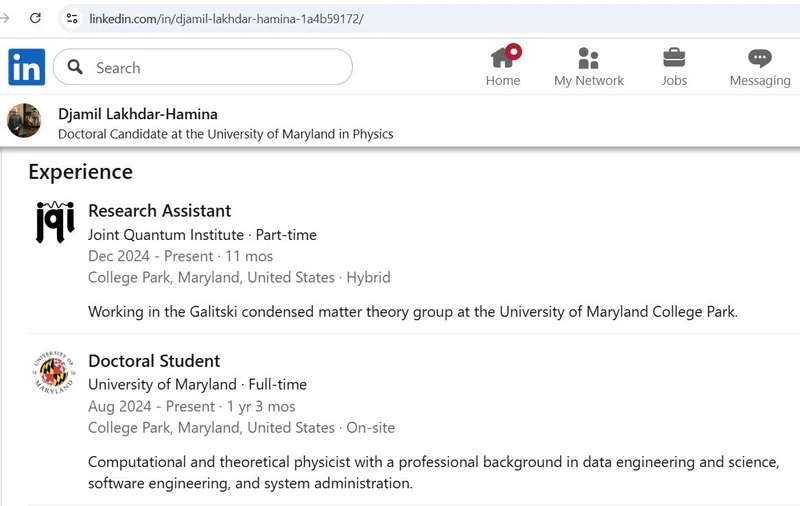
Task: Click the browser forward arrow
Action: point(5,18)
